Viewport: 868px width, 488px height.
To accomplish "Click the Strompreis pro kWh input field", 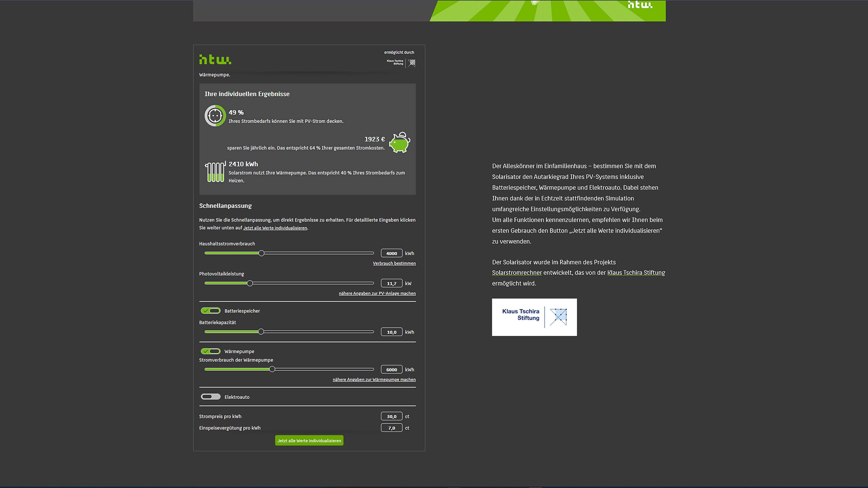I will click(391, 416).
